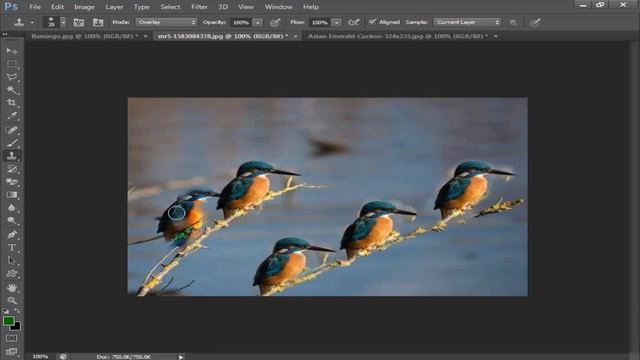Select the Horizontal Type tool

(12, 248)
